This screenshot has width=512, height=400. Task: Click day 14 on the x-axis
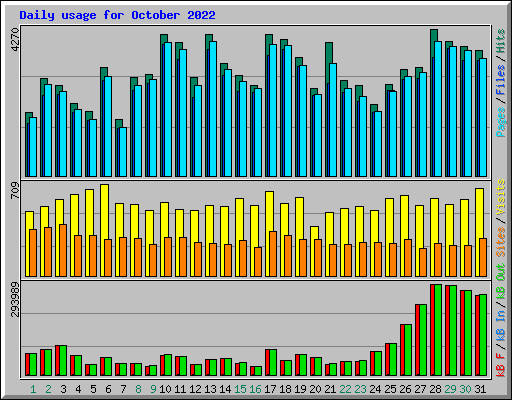point(225,389)
